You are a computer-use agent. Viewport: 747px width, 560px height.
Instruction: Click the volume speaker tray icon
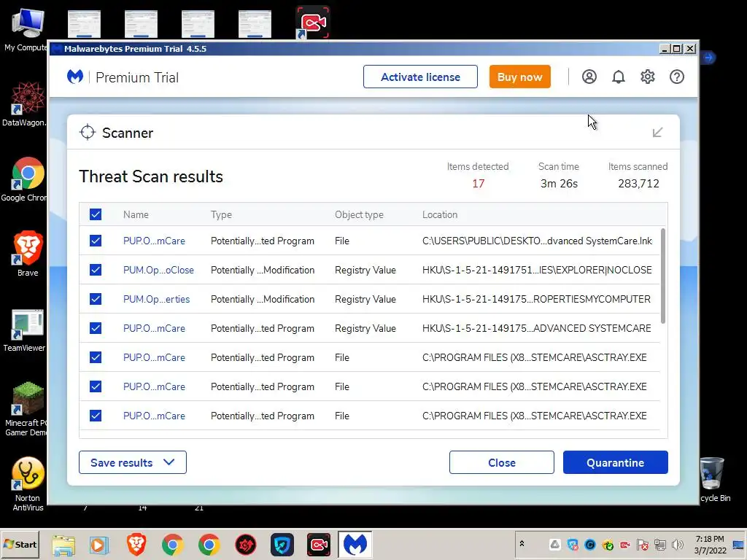[x=677, y=544]
